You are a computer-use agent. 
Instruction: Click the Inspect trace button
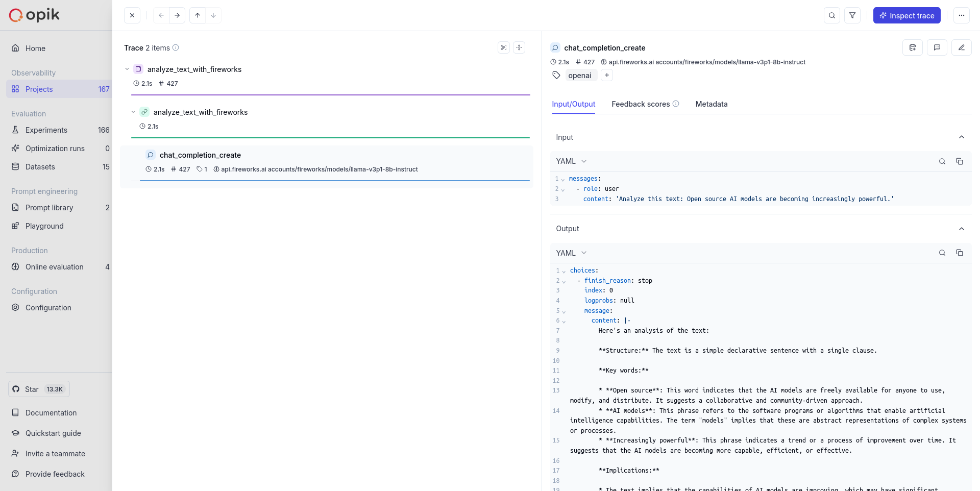906,15
